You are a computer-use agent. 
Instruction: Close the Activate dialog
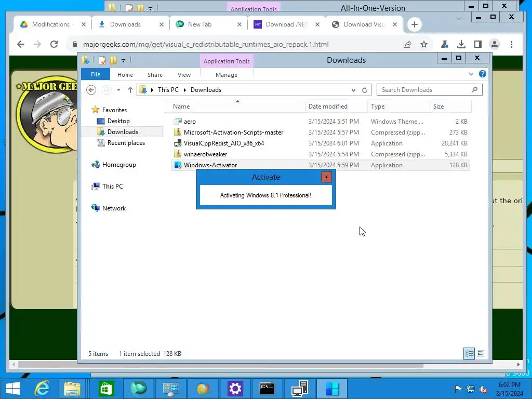326,177
